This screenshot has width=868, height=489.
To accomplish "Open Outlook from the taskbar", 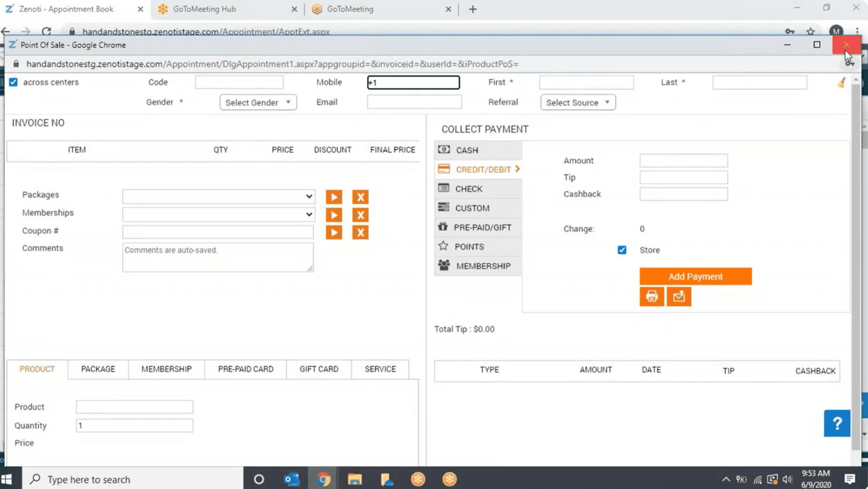I will [291, 479].
